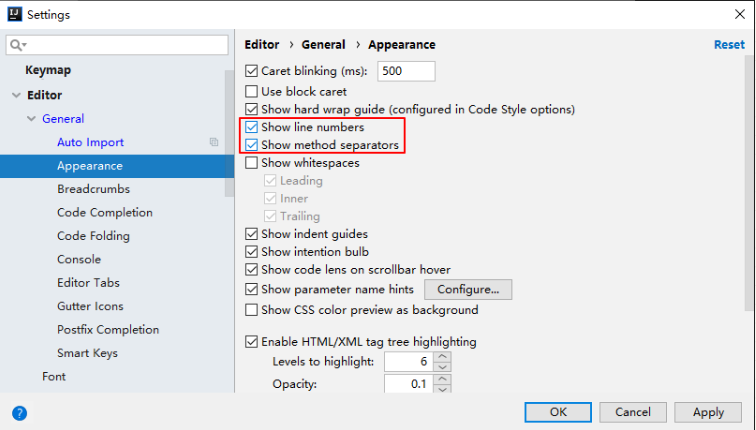Click the Apply button
The height and width of the screenshot is (430, 756).
pos(708,412)
